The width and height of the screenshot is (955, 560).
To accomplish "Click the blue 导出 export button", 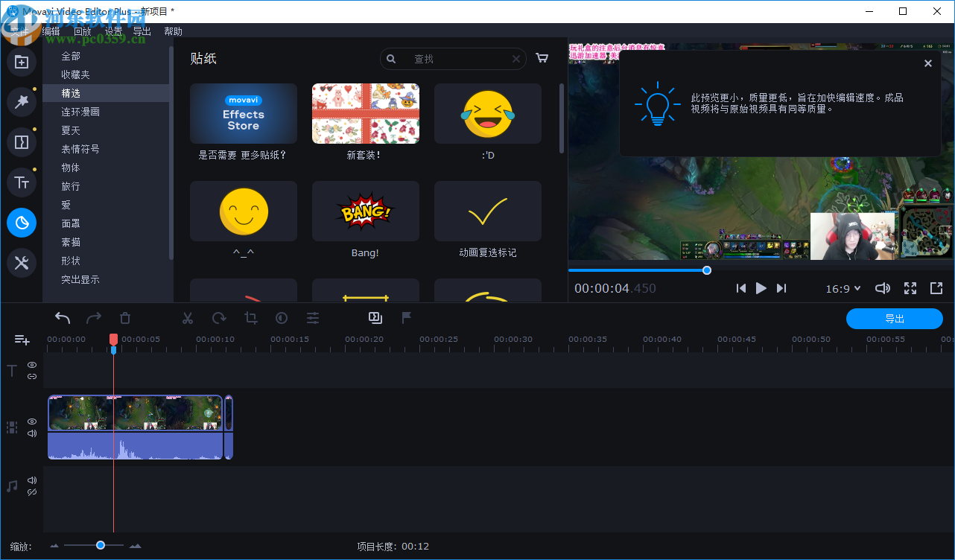I will click(894, 318).
